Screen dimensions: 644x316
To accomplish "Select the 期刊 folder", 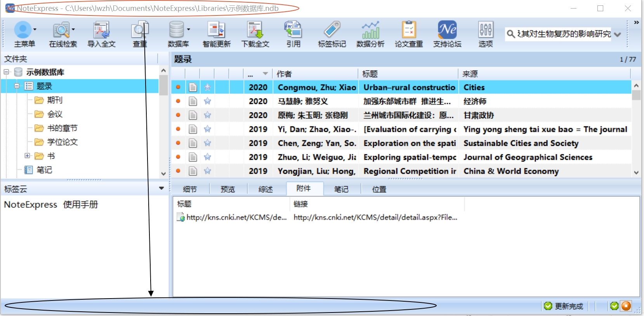I will click(55, 100).
